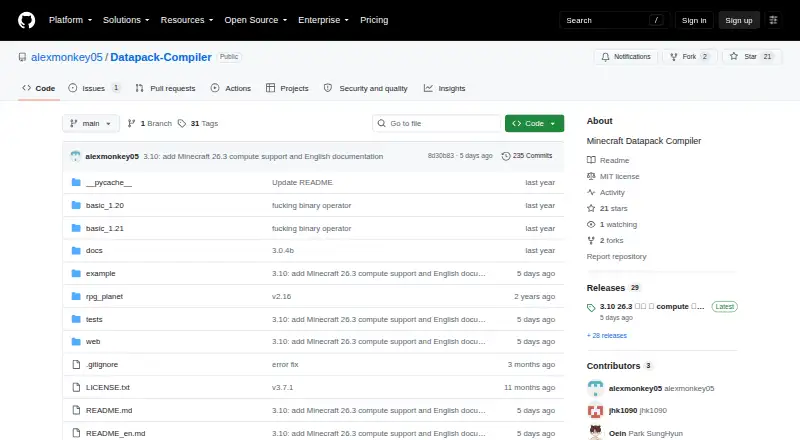Open the main branch selector dropdown

[x=91, y=124]
